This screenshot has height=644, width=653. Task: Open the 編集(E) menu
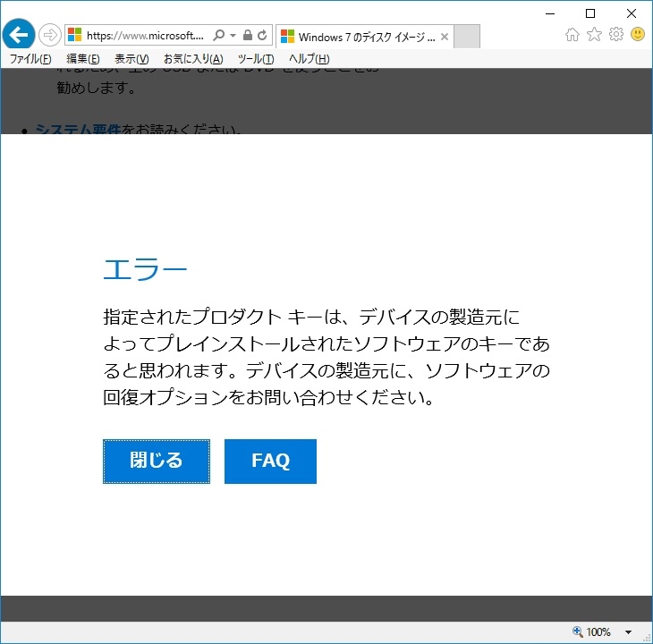pos(83,59)
